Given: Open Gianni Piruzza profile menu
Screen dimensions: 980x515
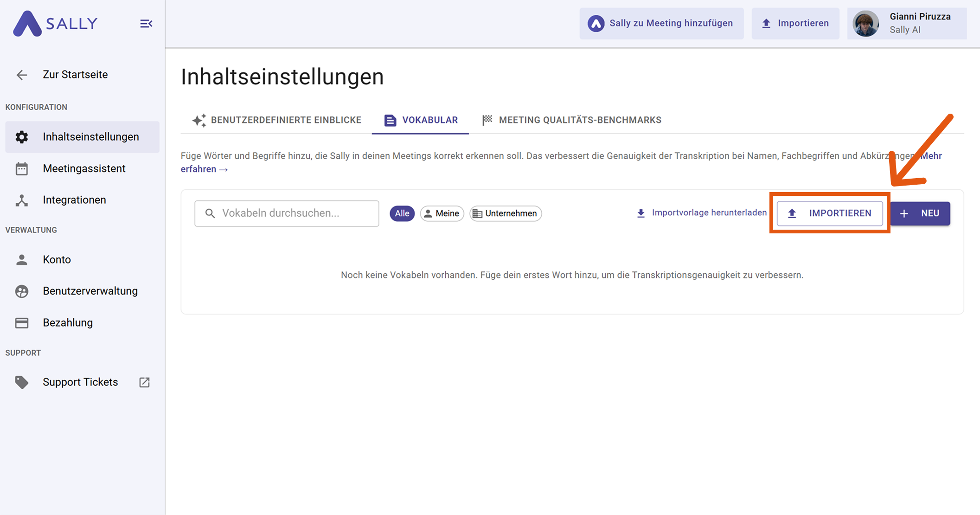Looking at the screenshot, I should click(906, 23).
